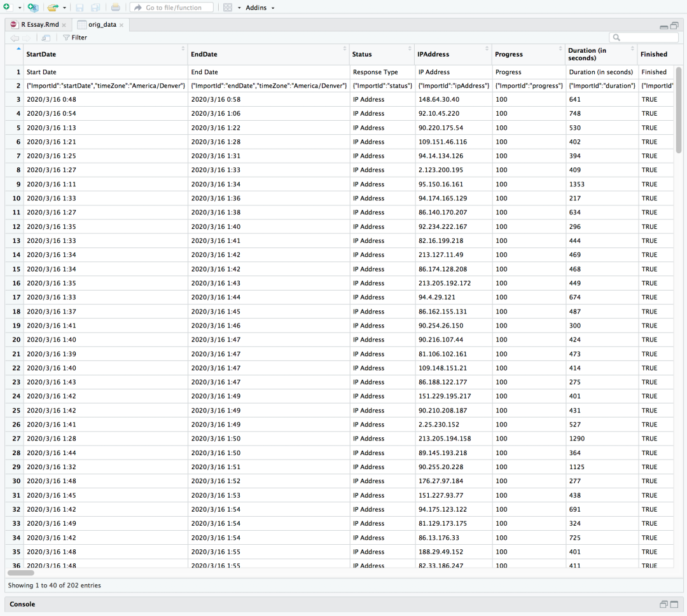Screen dimensions: 687x616
Task: Select duration value 1353
Action: (x=601, y=184)
